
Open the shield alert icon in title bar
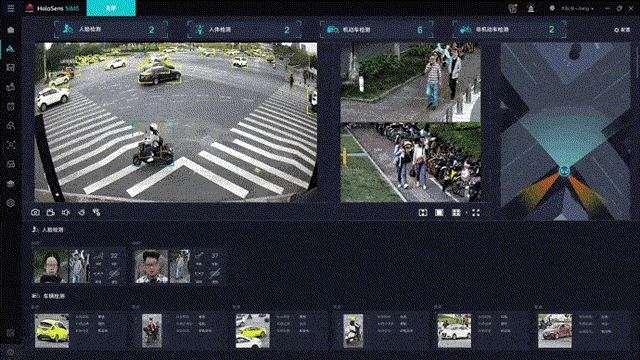pyautogui.click(x=513, y=8)
